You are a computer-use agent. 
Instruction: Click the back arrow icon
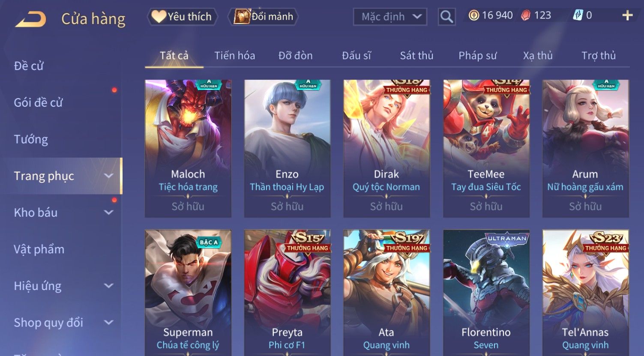(30, 19)
